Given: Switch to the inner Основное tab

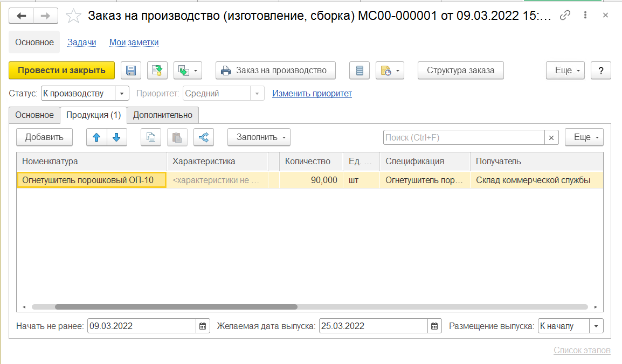Looking at the screenshot, I should 34,115.
